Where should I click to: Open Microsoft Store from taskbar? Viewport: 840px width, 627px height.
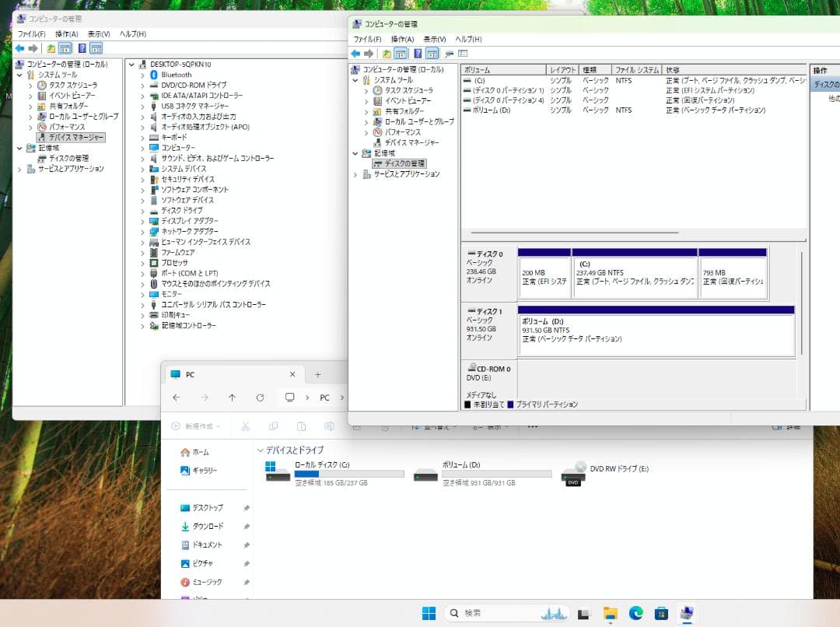(x=662, y=613)
